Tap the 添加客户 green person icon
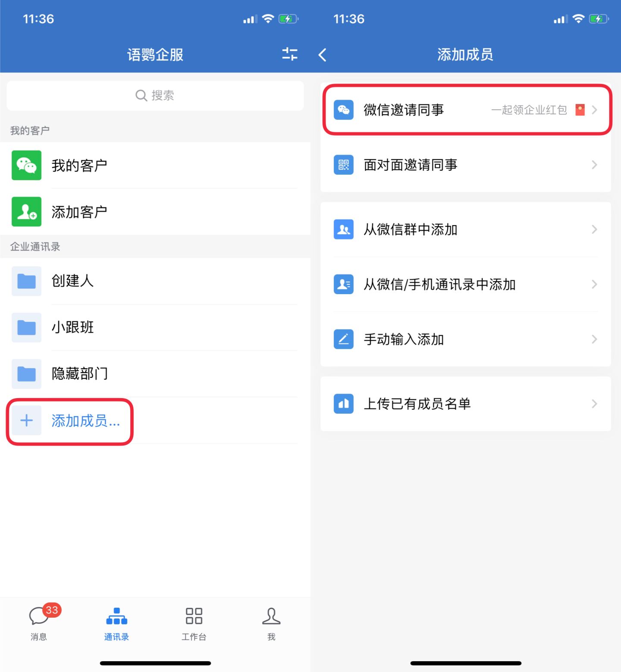621x672 pixels. (26, 212)
